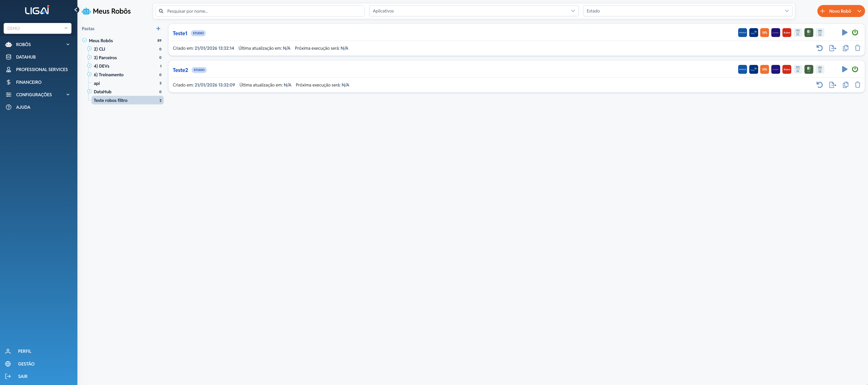Viewport: 868px width, 385px height.
Task: Expand the 4) DEVs folder
Action: pos(89,66)
